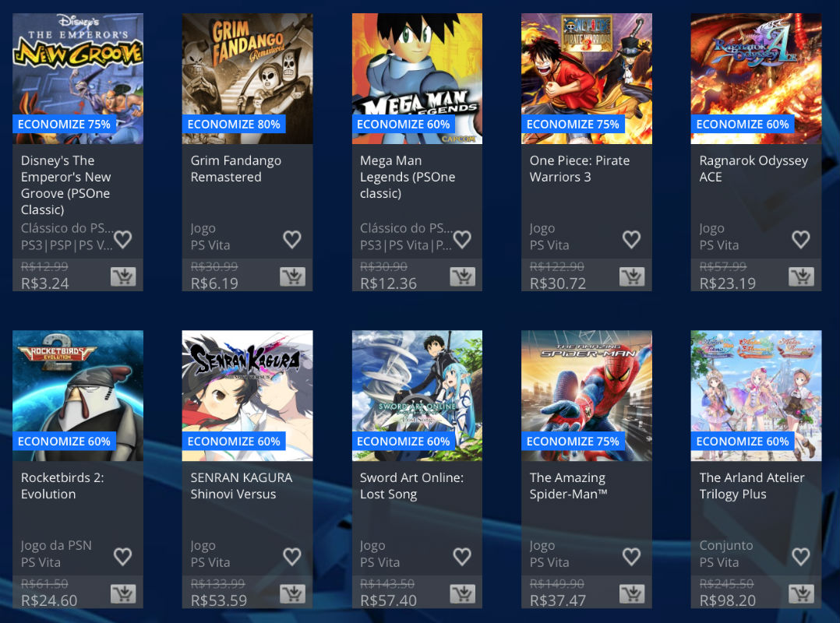This screenshot has width=840, height=623.
Task: Open the SENRAN KAGURA Shinovi Versus title
Action: [242, 485]
